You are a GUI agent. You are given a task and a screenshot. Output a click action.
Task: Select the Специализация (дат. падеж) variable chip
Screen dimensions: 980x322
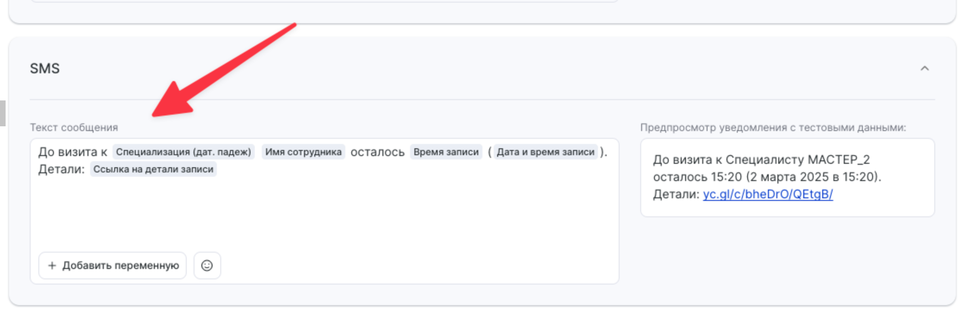[x=183, y=152]
